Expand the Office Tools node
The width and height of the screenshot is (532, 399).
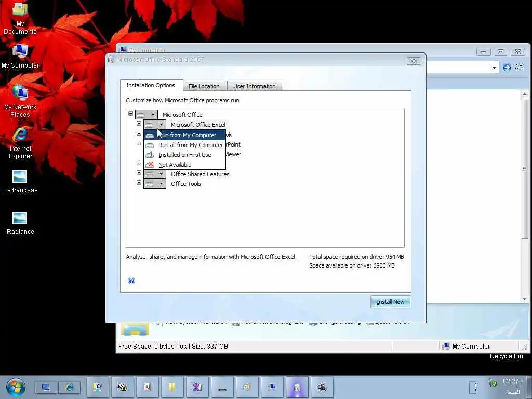(x=139, y=183)
